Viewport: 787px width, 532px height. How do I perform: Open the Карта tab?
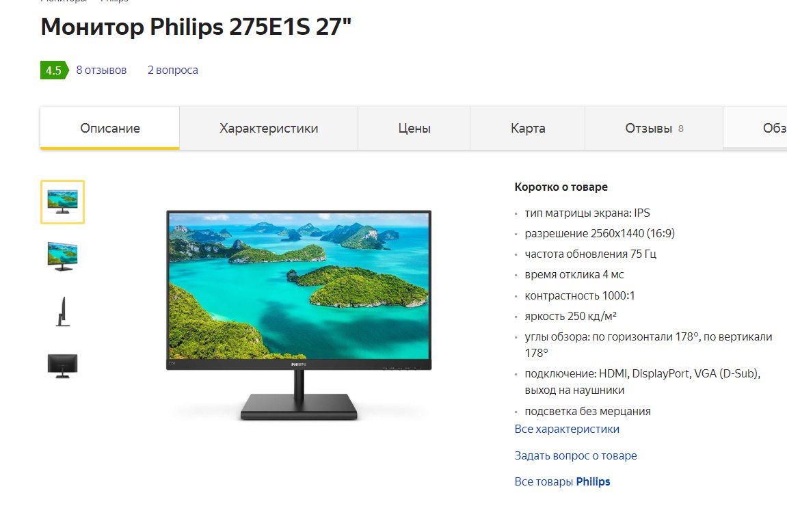pyautogui.click(x=527, y=129)
